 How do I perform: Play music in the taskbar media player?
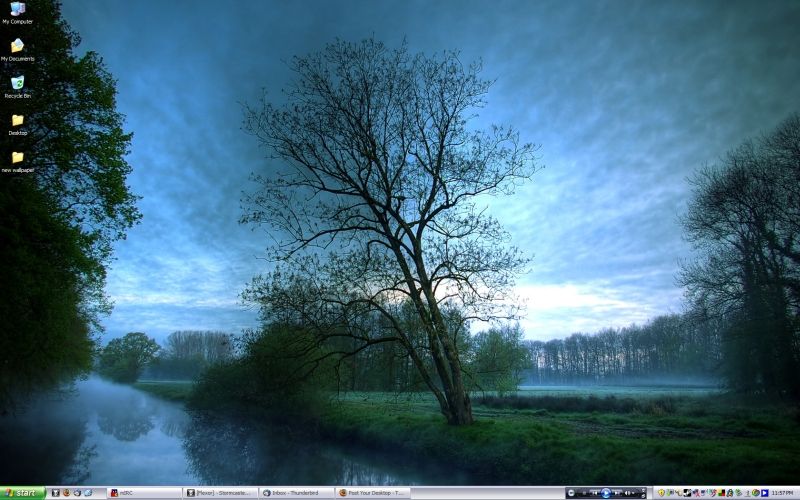tap(606, 493)
